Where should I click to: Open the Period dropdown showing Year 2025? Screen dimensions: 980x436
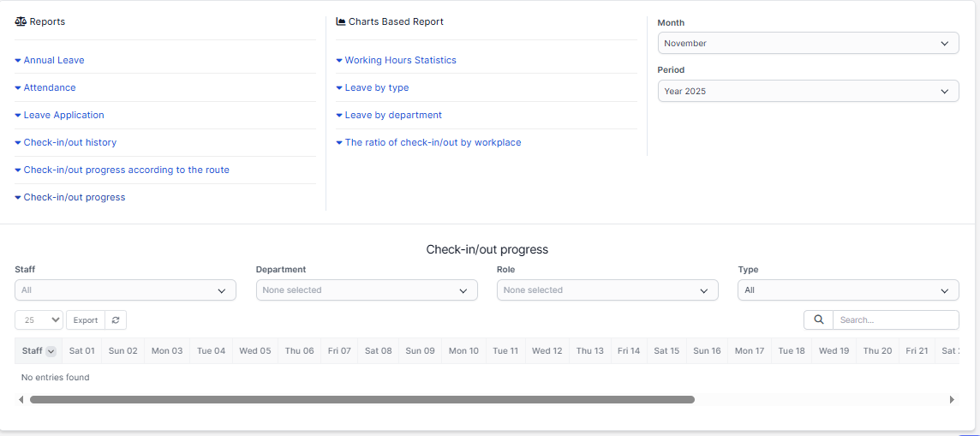coord(808,91)
